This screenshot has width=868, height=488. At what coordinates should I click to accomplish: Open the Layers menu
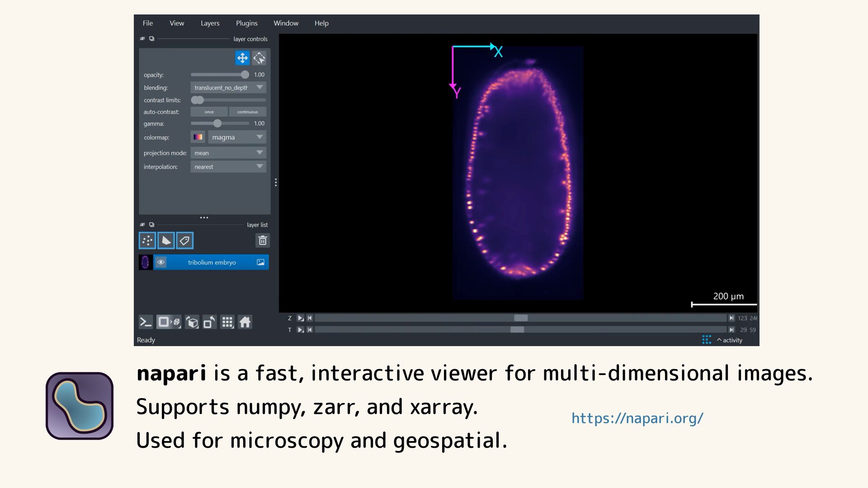[210, 23]
